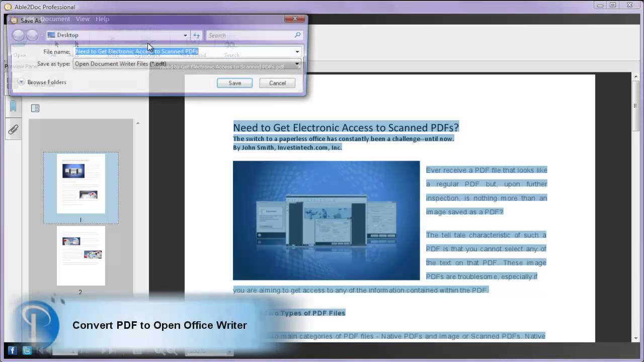Viewport: 644px width, 362px height.
Task: Click the paragraph starting "The tell tale characteristic"
Action: [487, 255]
